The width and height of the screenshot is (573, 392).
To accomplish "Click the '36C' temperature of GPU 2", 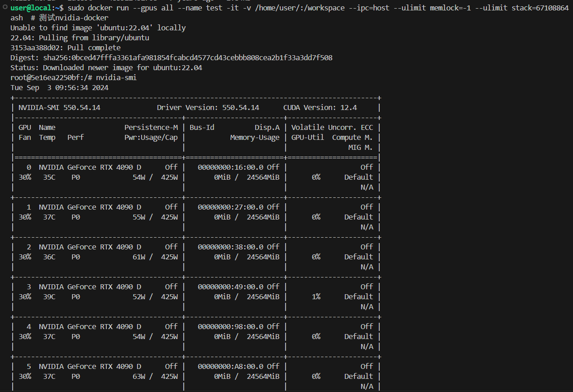I will point(49,257).
